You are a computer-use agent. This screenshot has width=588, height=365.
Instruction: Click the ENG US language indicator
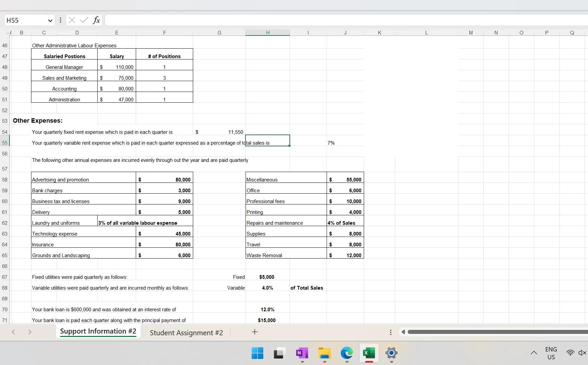(x=551, y=353)
